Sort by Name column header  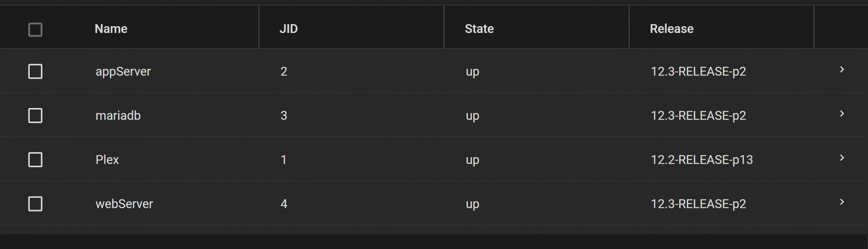(111, 29)
